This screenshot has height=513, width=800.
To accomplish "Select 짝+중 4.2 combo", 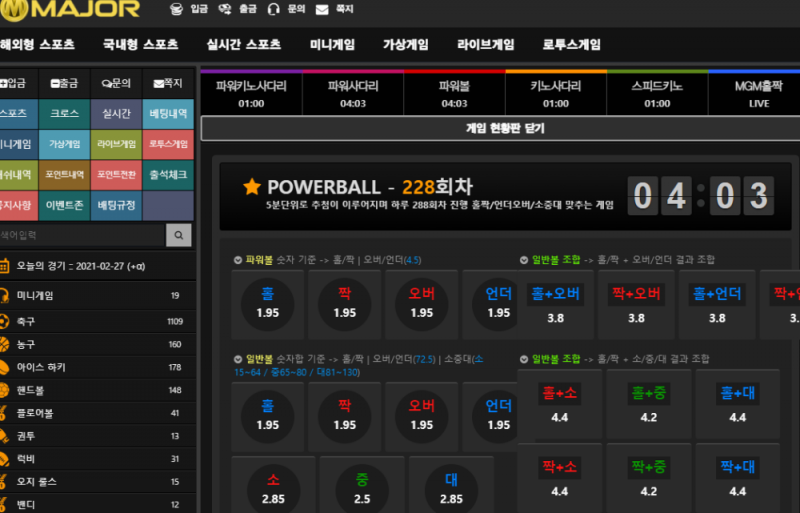I will tap(649, 478).
